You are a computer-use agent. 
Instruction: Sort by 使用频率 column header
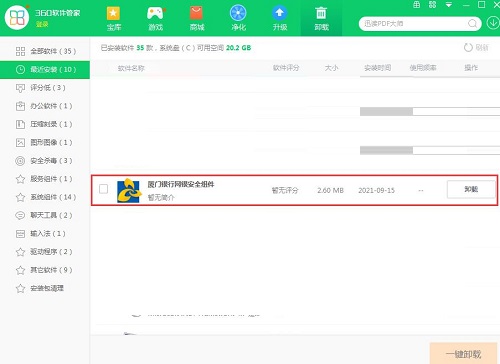coord(423,68)
